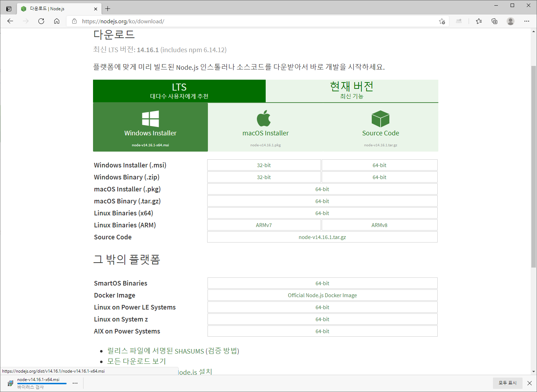Click the page vertical scrollbar thumb
The width and height of the screenshot is (537, 392).
(x=533, y=167)
